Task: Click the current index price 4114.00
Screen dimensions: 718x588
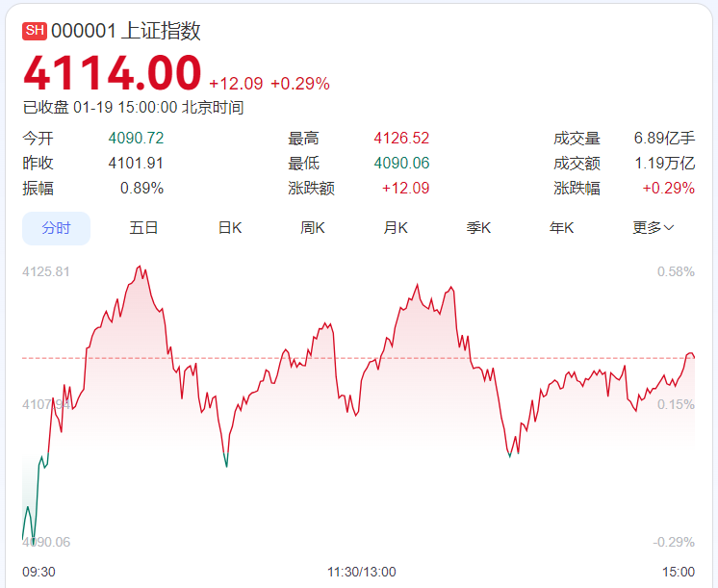Action: [x=113, y=73]
